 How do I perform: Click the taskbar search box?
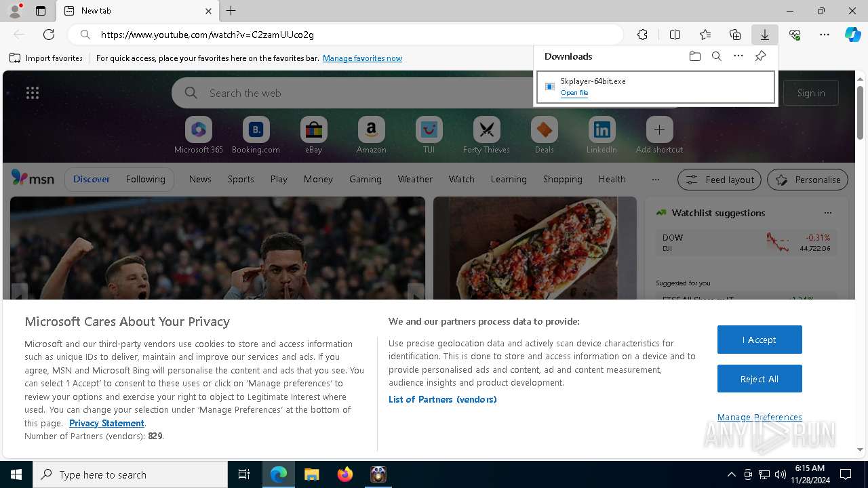tap(130, 474)
